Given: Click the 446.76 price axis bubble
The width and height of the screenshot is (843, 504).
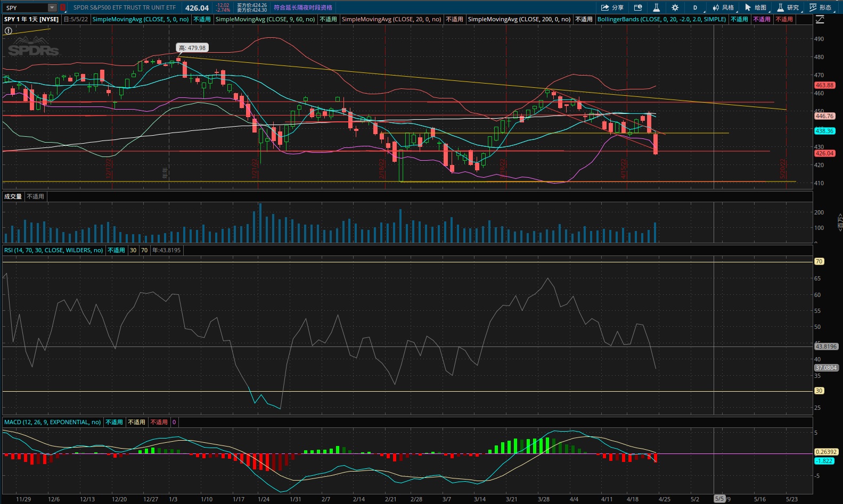Looking at the screenshot, I should 824,116.
